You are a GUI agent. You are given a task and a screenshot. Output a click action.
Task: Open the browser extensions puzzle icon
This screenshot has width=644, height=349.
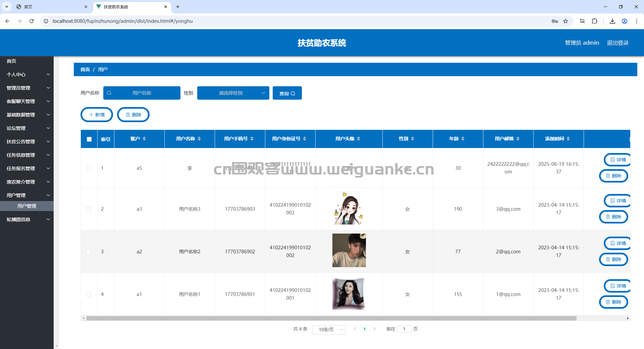point(594,21)
